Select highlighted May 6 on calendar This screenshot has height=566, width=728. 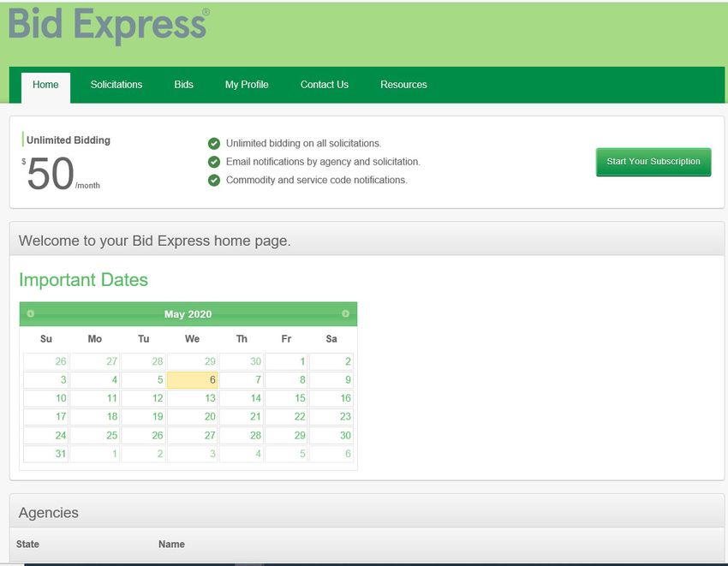192,380
